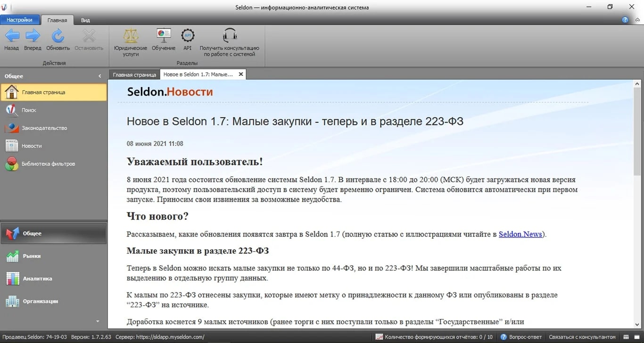Switch to the Главная страница document tab
The image size is (644, 343).
[x=134, y=74]
